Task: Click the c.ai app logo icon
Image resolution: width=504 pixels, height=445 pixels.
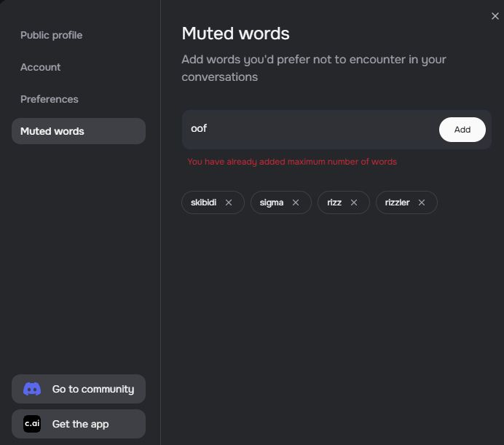Action: pos(32,424)
